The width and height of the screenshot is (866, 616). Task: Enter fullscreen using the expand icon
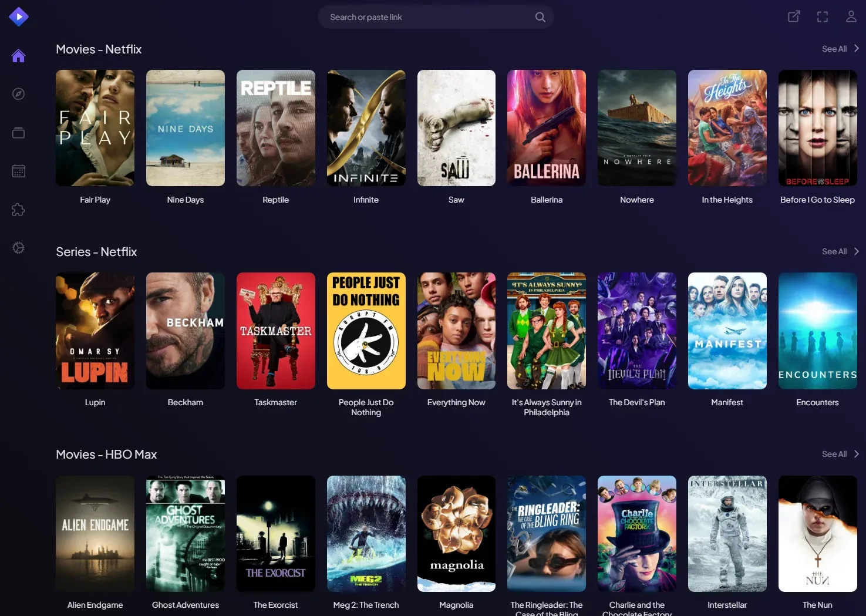coord(822,16)
